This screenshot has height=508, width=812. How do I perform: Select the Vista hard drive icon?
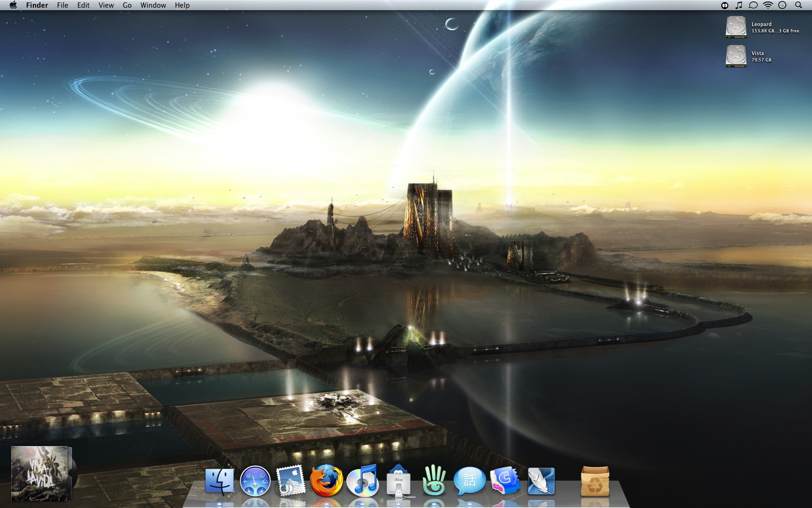pyautogui.click(x=736, y=56)
